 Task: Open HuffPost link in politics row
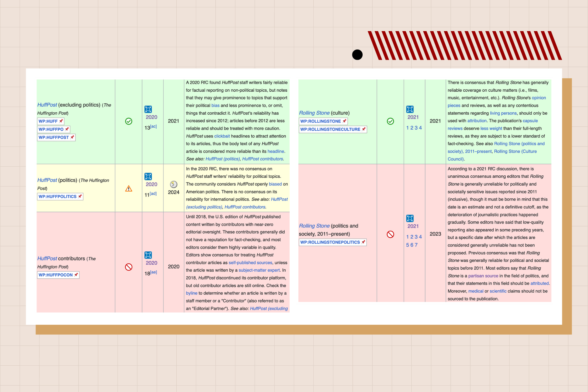click(47, 180)
